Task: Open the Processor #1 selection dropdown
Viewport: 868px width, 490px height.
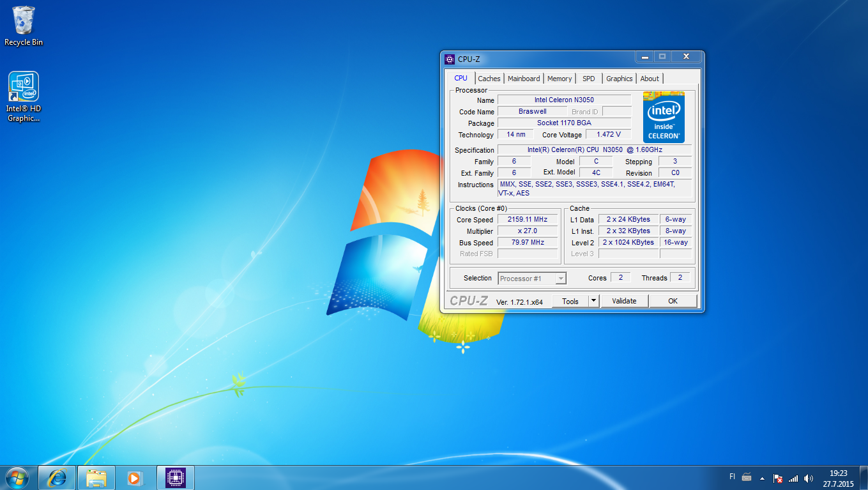Action: click(532, 278)
